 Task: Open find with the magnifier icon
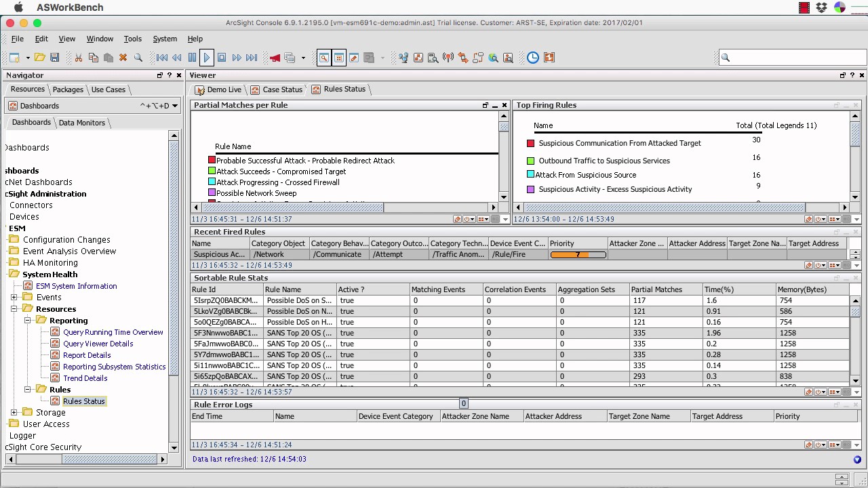tap(138, 58)
